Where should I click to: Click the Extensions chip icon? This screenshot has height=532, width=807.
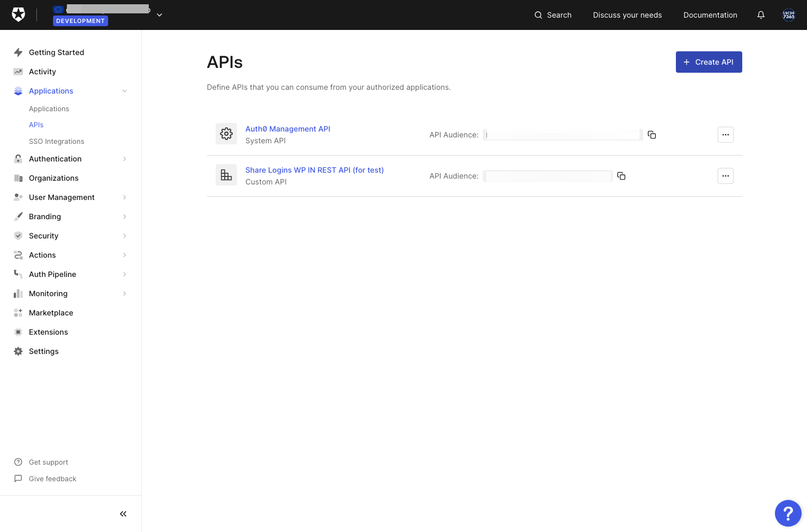point(18,332)
